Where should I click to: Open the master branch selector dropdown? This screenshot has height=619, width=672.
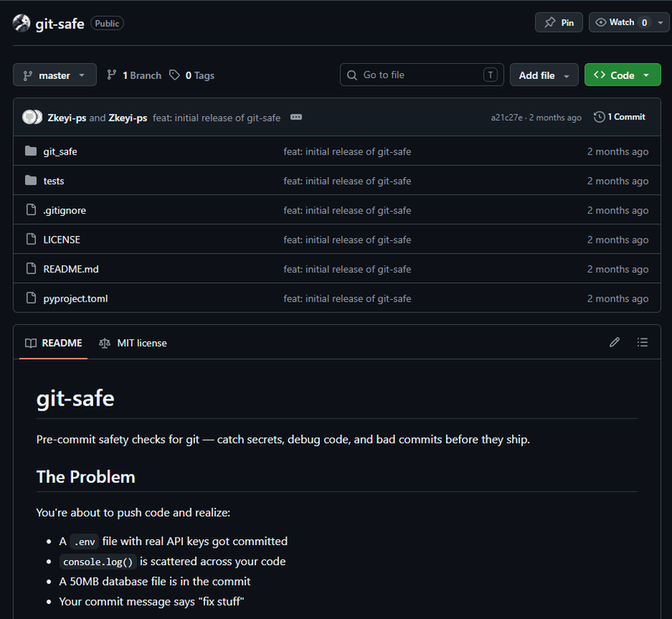tap(55, 75)
